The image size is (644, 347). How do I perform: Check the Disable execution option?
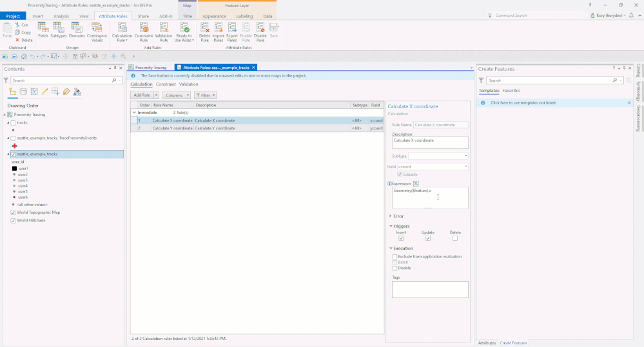pos(395,268)
